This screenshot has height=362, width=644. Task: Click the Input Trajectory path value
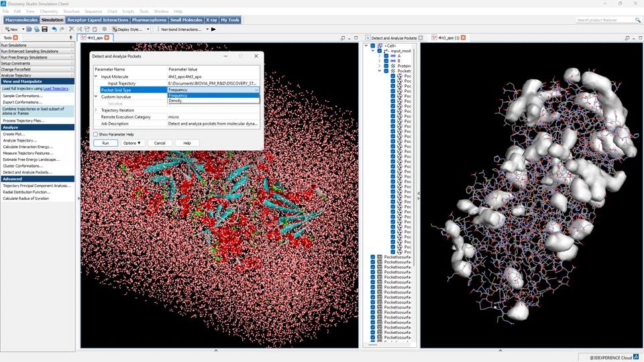pos(213,83)
